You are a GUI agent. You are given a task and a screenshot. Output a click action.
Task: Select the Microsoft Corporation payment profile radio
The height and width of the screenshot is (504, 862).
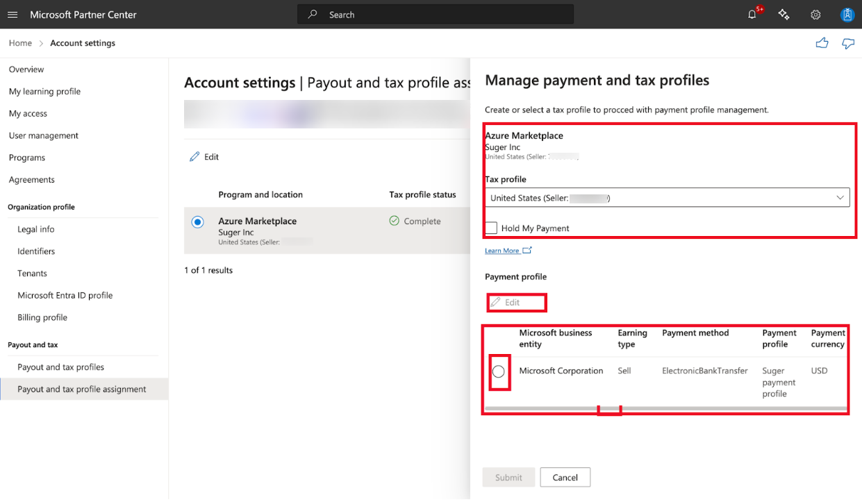click(498, 371)
